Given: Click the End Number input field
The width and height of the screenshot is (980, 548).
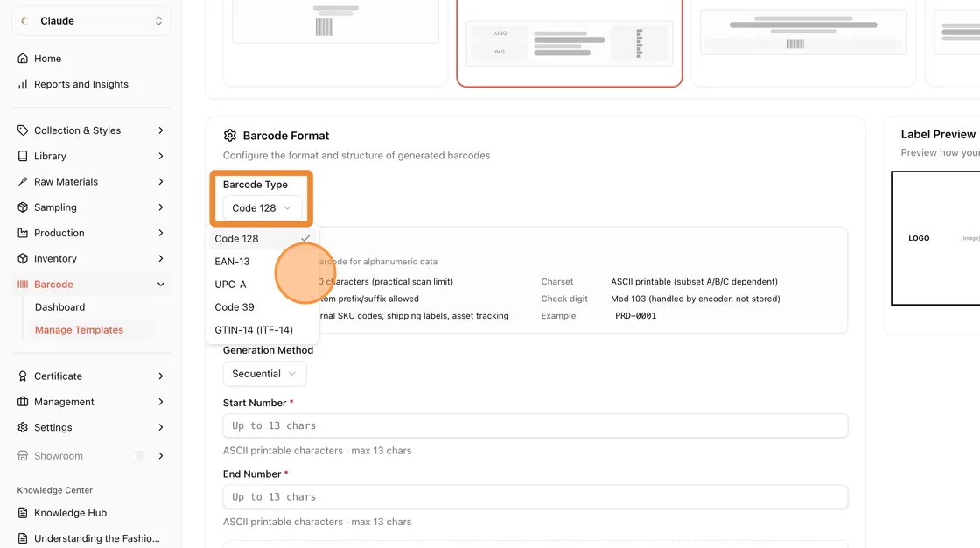Looking at the screenshot, I should tap(535, 496).
